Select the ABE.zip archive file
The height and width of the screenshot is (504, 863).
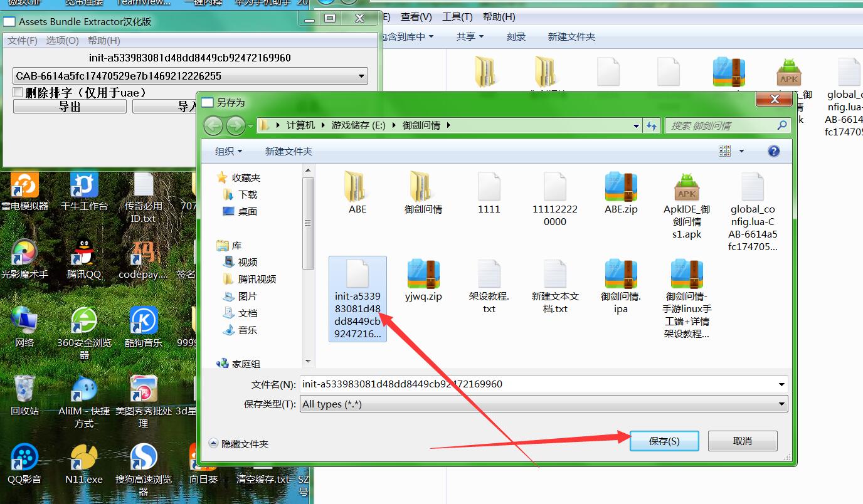coord(621,188)
